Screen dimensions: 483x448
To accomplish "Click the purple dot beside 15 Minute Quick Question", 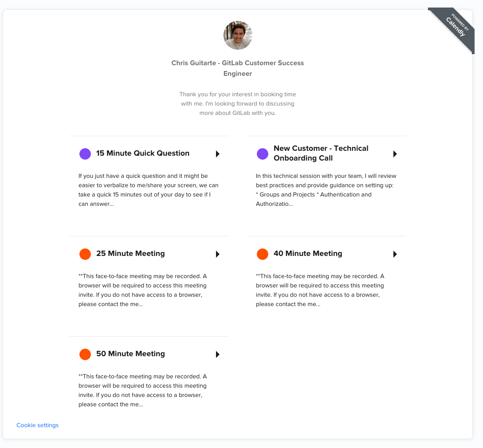I will 85,154.
